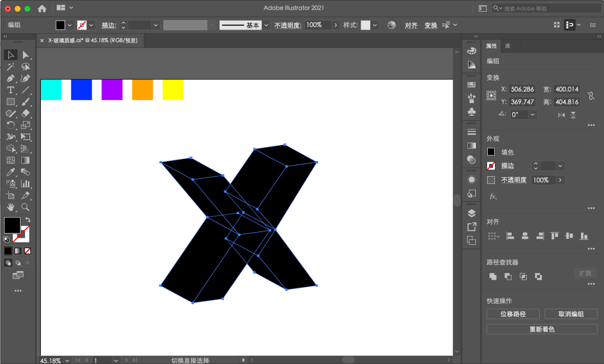Viewport: 604px width, 364px height.
Task: Flip the selection vertically
Action: point(573,115)
